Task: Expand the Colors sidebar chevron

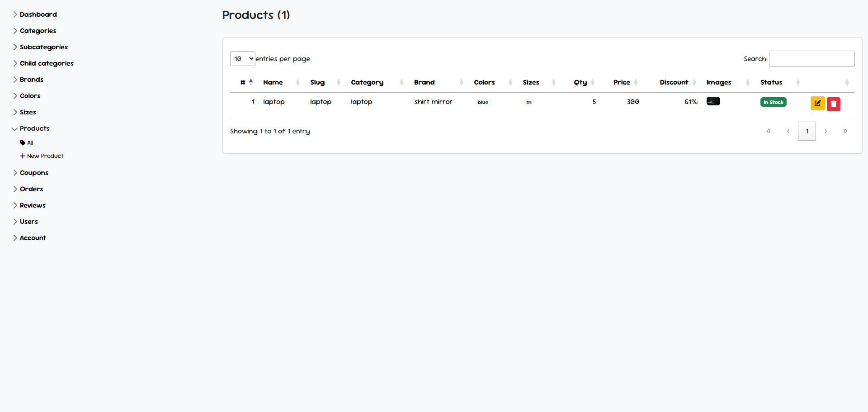Action: point(15,96)
